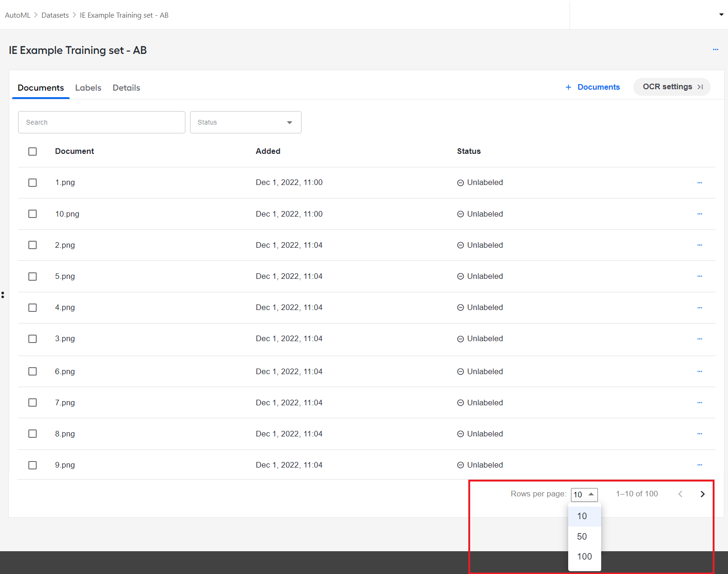Open the 9.png document
The image size is (728, 574).
point(65,465)
